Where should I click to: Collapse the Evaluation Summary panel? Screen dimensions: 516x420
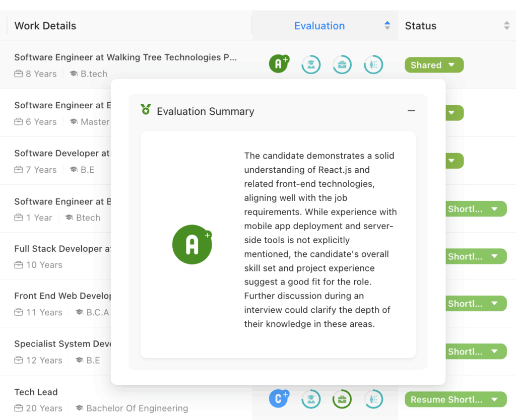[411, 111]
